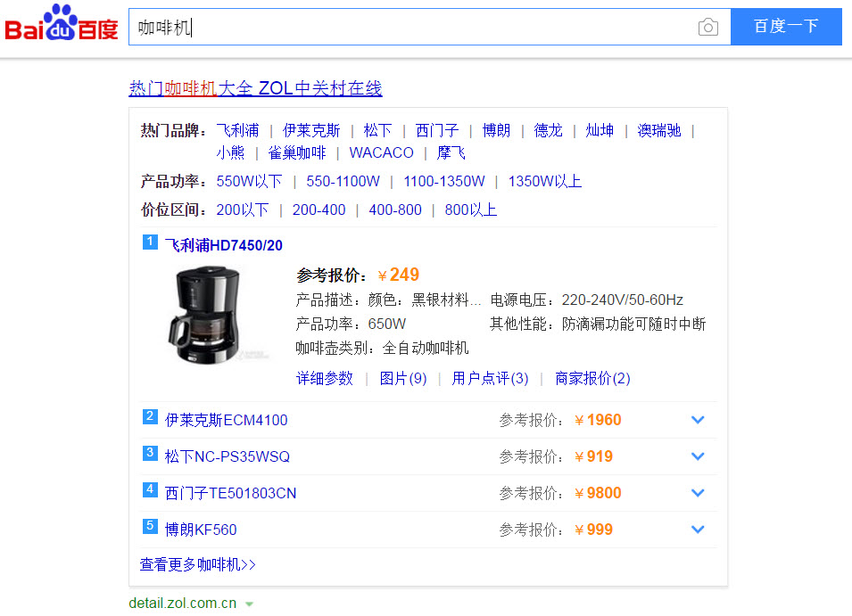Image resolution: width=852 pixels, height=616 pixels.
Task: Filter by power 550W以下
Action: pyautogui.click(x=250, y=181)
